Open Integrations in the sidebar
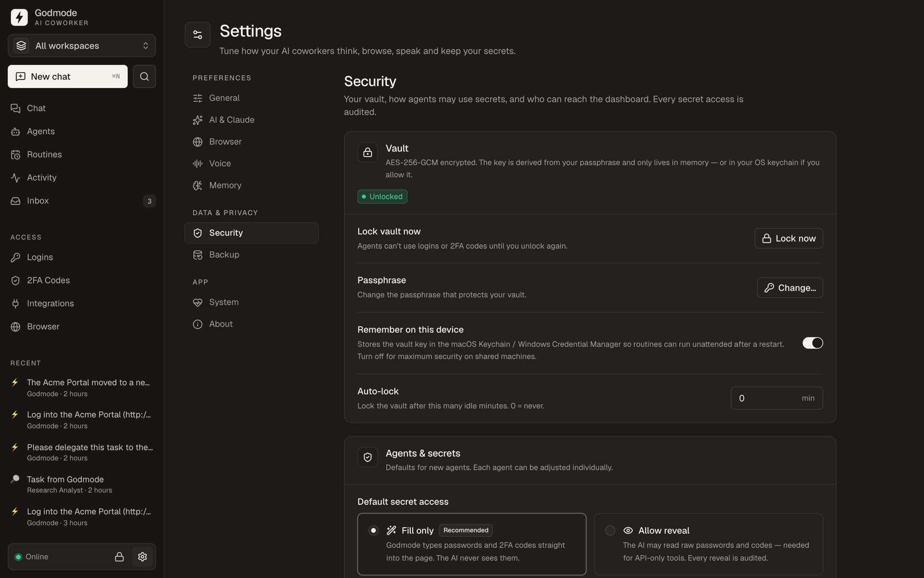This screenshot has width=924, height=578. (82, 303)
